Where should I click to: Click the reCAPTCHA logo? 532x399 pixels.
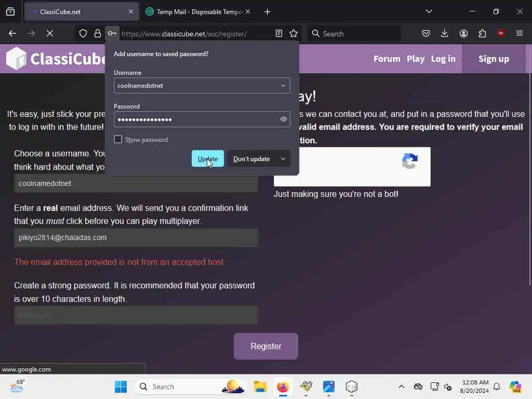[x=410, y=161]
